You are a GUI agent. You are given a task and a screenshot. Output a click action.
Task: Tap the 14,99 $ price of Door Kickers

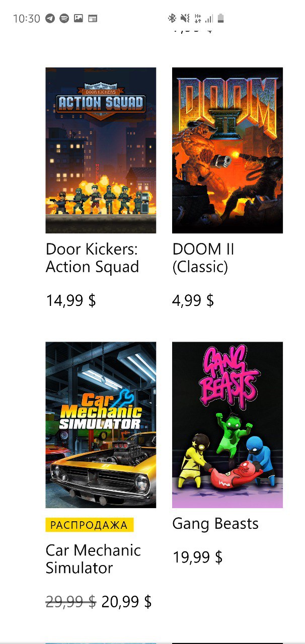click(x=71, y=301)
